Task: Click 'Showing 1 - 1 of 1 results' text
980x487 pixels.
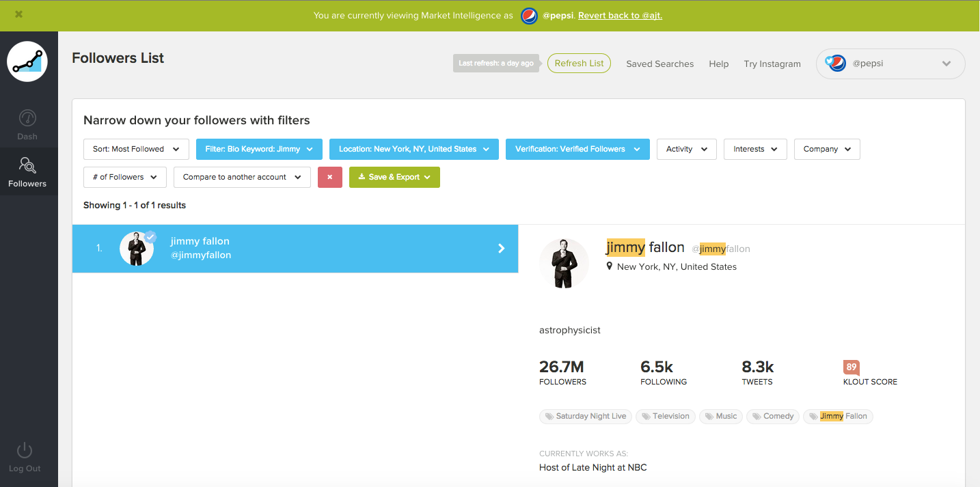Action: point(135,205)
